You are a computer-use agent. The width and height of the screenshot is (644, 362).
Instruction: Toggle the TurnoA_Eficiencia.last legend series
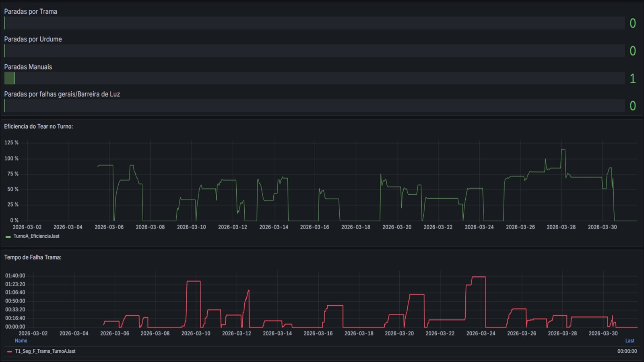[36, 236]
